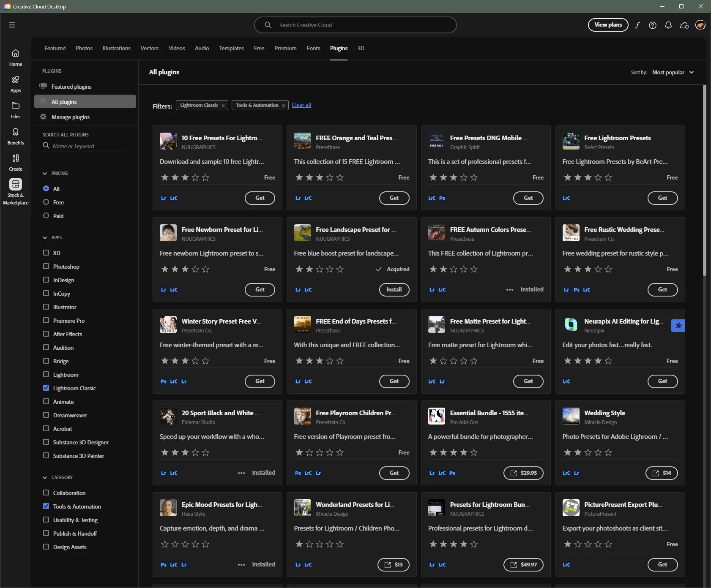Install the Free Landscape Preset plugin

394,290
